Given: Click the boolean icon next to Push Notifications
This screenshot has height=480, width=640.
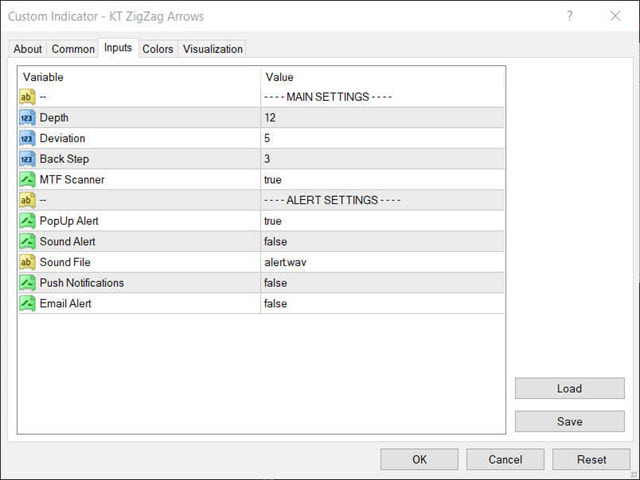Looking at the screenshot, I should pyautogui.click(x=27, y=283).
